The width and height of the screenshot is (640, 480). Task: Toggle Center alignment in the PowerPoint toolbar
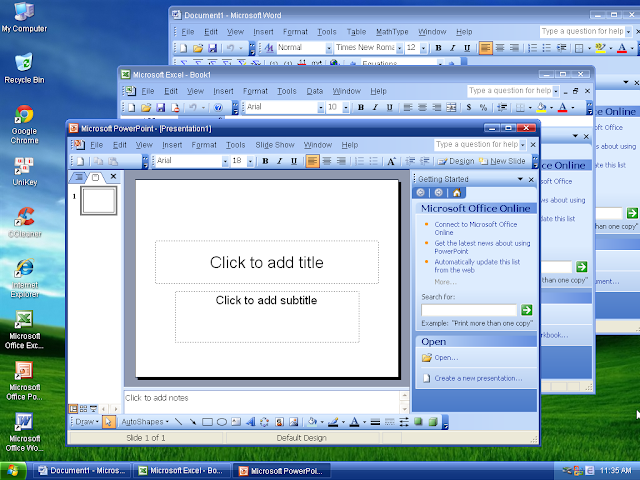[327, 161]
